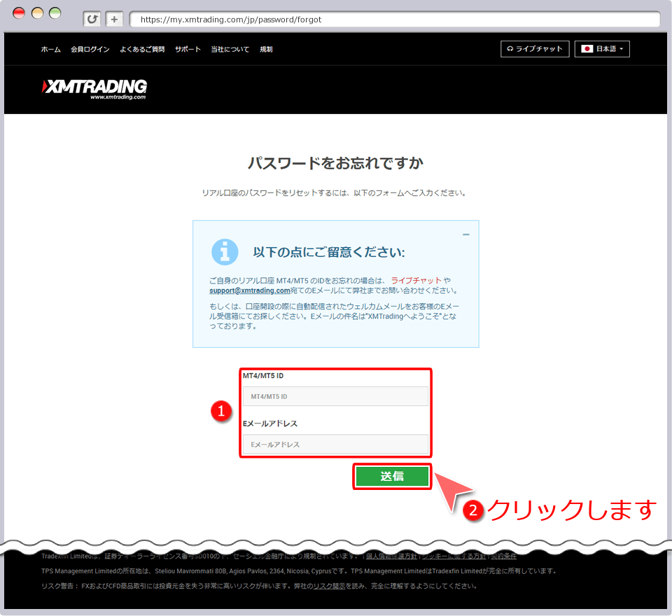The image size is (672, 616).
Task: Click the browser address bar URL
Action: pyautogui.click(x=230, y=20)
